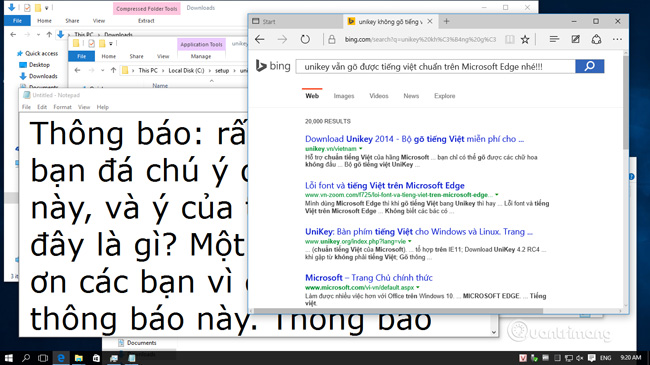The image size is (650, 365).
Task: Open Notepad File menu
Action: (26, 107)
